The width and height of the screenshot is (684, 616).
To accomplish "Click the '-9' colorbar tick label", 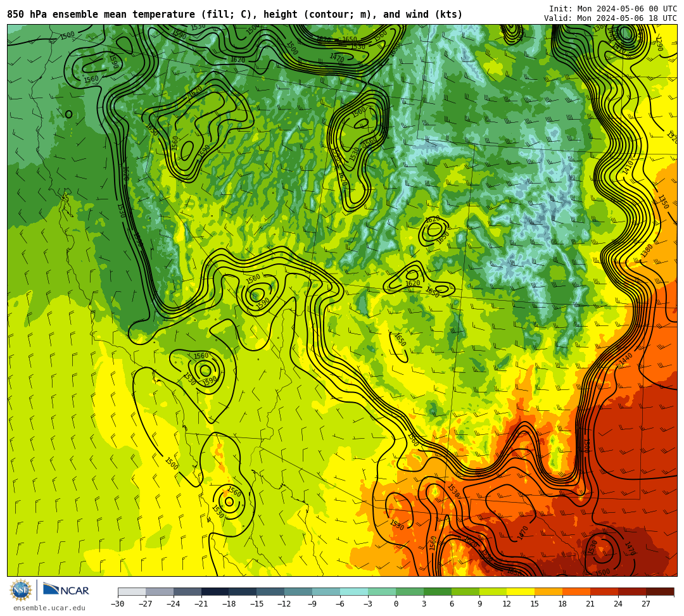I will click(312, 604).
